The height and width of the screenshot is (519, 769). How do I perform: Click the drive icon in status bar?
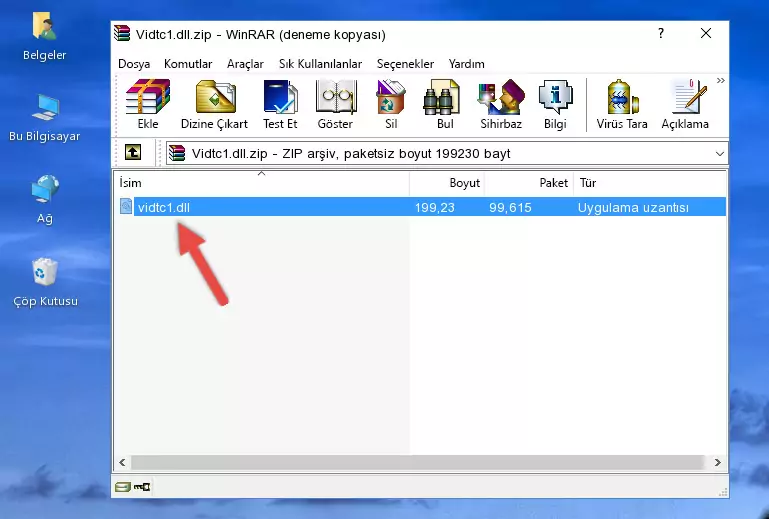(x=123, y=487)
